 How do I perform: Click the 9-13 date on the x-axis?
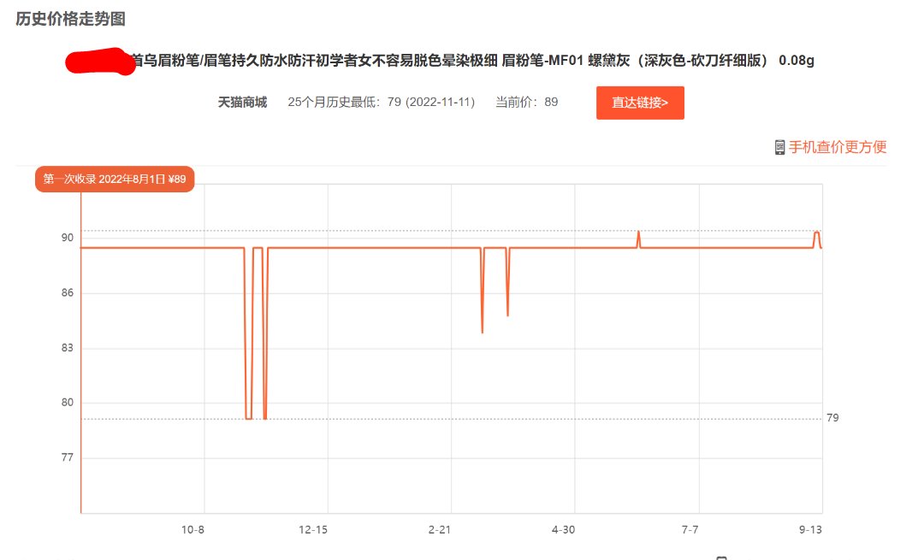[x=810, y=530]
